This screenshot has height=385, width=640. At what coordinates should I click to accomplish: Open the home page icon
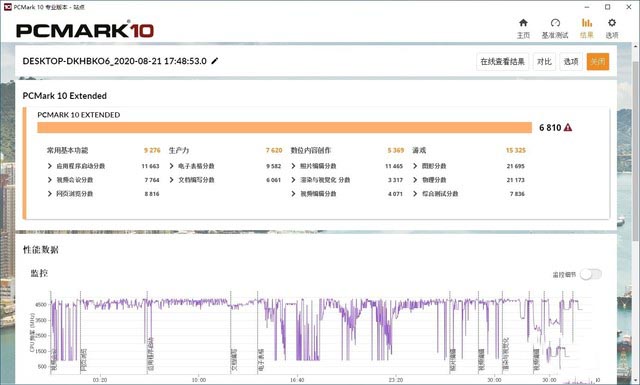(x=523, y=23)
